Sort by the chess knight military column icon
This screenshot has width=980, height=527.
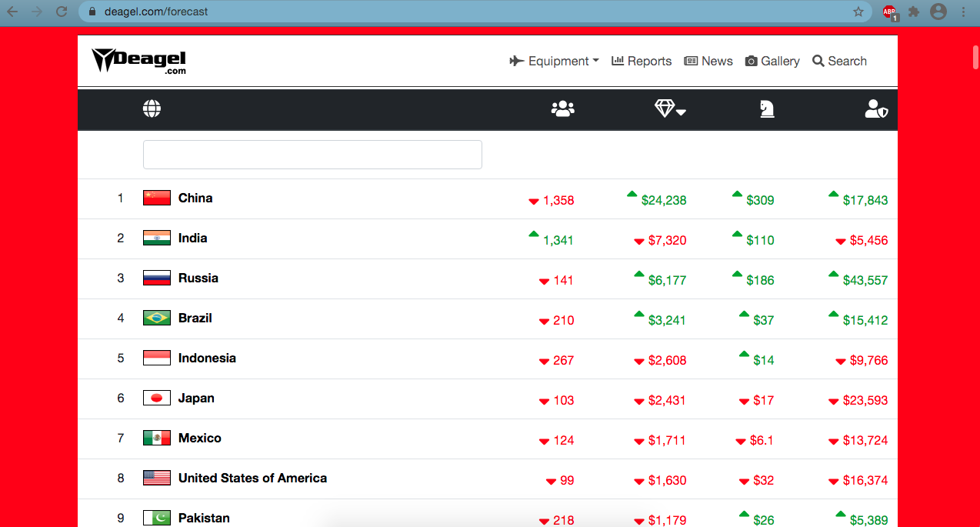[x=767, y=109]
